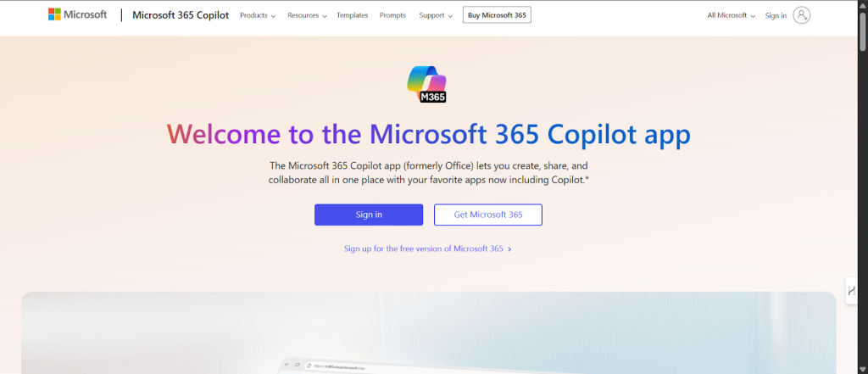The width and height of the screenshot is (868, 374).
Task: Click the user account avatar icon
Action: click(801, 15)
